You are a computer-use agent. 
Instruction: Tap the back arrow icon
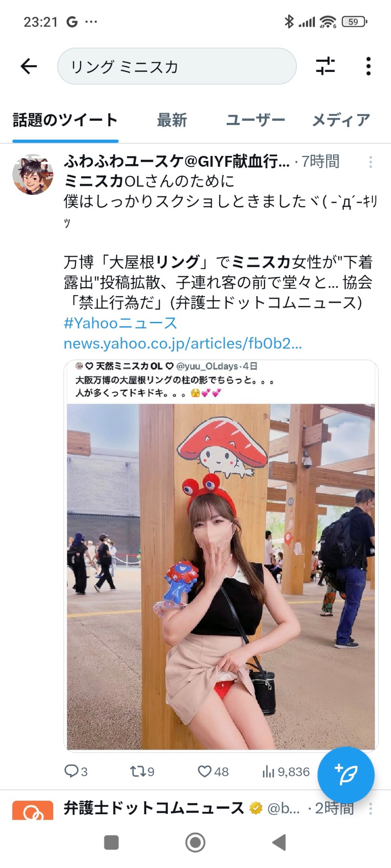point(29,66)
